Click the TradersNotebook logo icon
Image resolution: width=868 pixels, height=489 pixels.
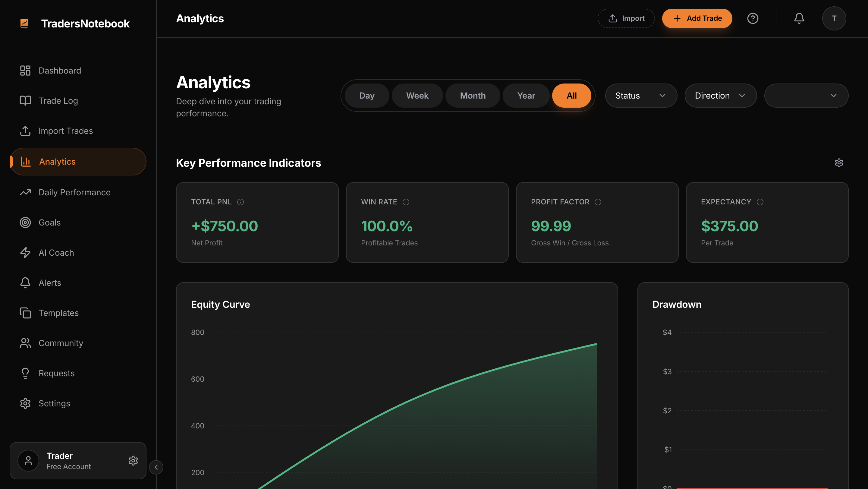tap(24, 23)
